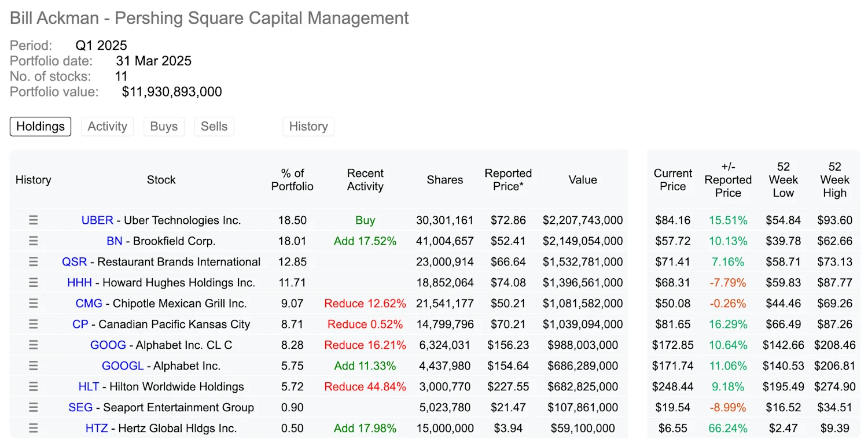Open history icon for HTZ Hertz row
The image size is (868, 443).
coord(34,429)
